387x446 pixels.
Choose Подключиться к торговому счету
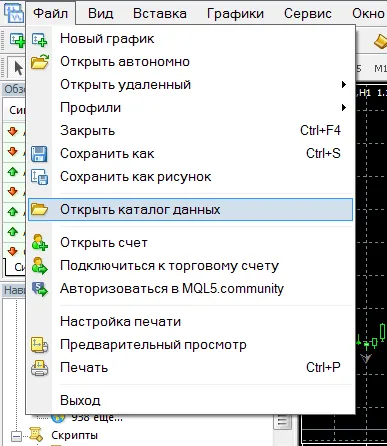tap(190, 266)
